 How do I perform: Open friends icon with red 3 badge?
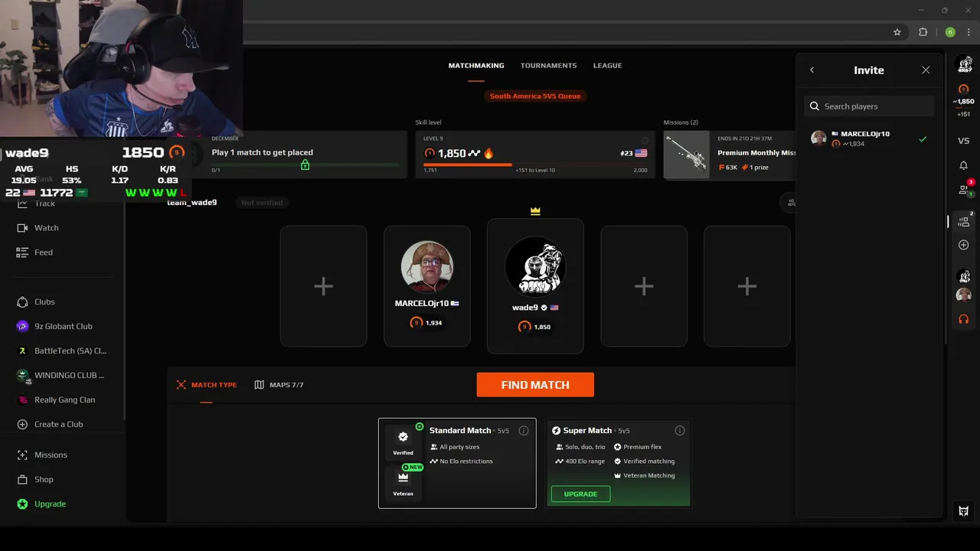964,189
